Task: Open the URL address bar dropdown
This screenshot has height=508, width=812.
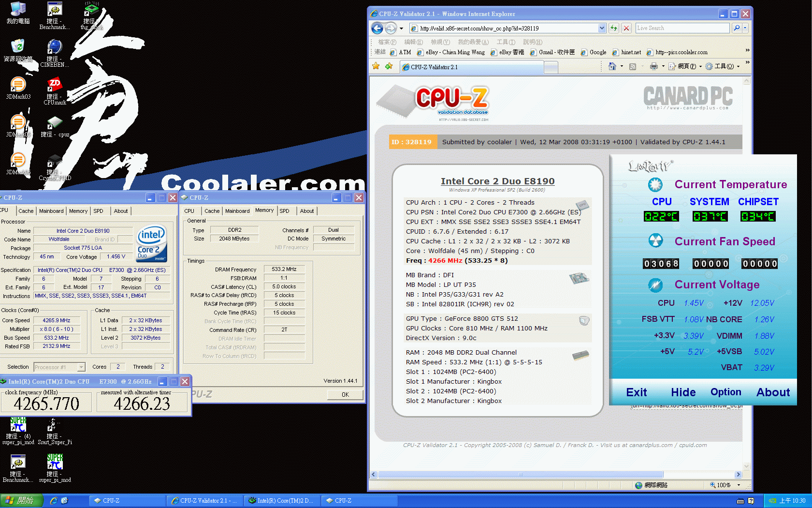Action: click(602, 28)
